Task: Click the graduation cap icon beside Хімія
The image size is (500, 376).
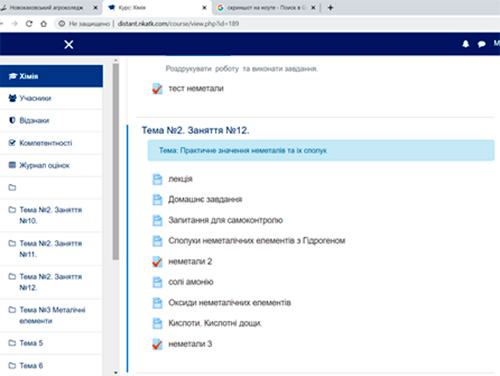Action: (13, 76)
